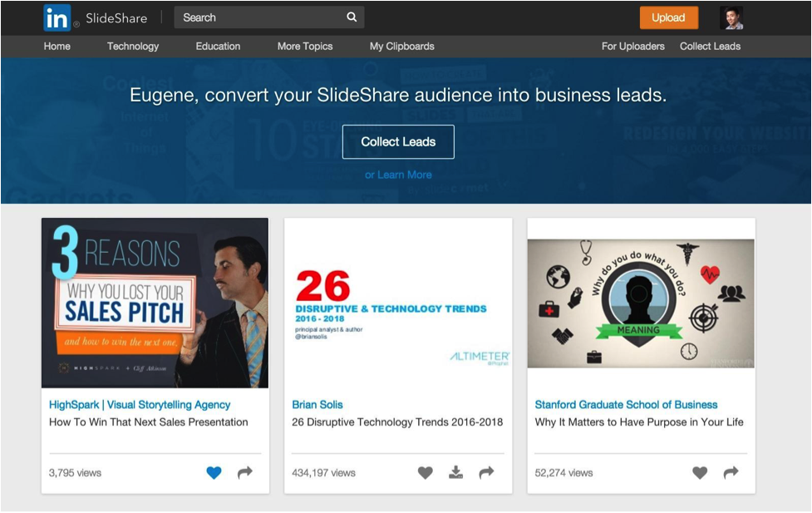Follow the 'or Learn More' link
The height and width of the screenshot is (513, 812).
pos(398,175)
